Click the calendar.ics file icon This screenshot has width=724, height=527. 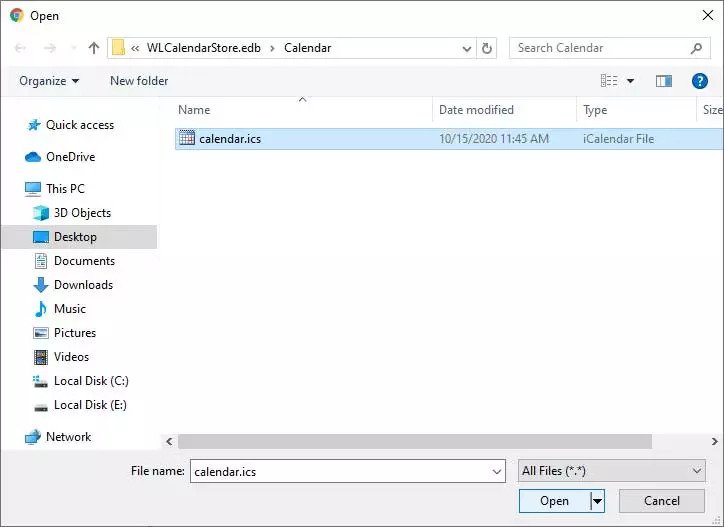pos(187,138)
